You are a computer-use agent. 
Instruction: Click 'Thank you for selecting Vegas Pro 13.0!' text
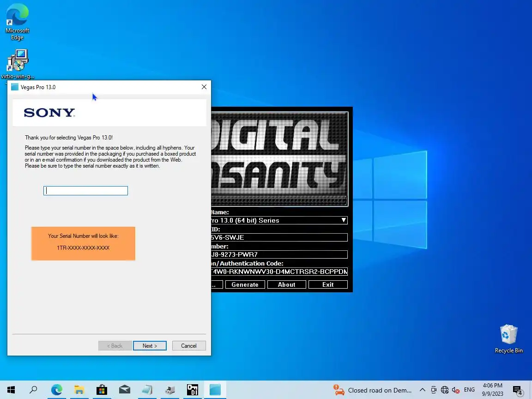click(x=68, y=138)
